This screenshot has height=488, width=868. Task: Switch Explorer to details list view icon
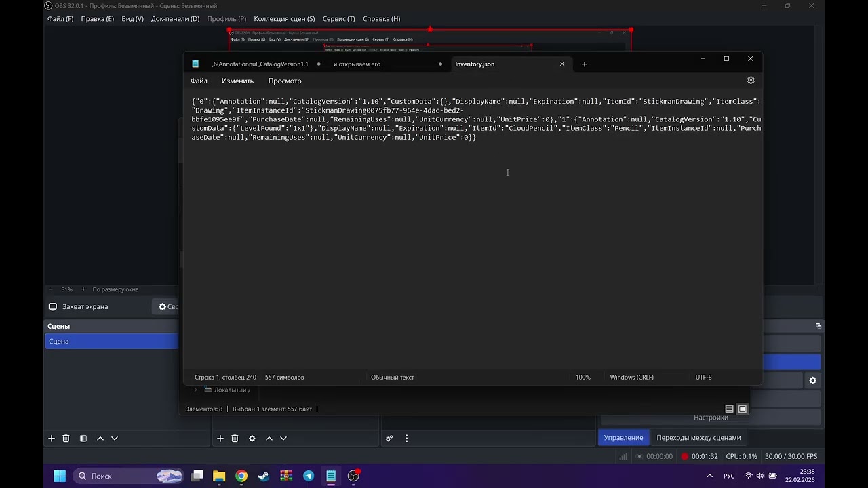coord(729,409)
